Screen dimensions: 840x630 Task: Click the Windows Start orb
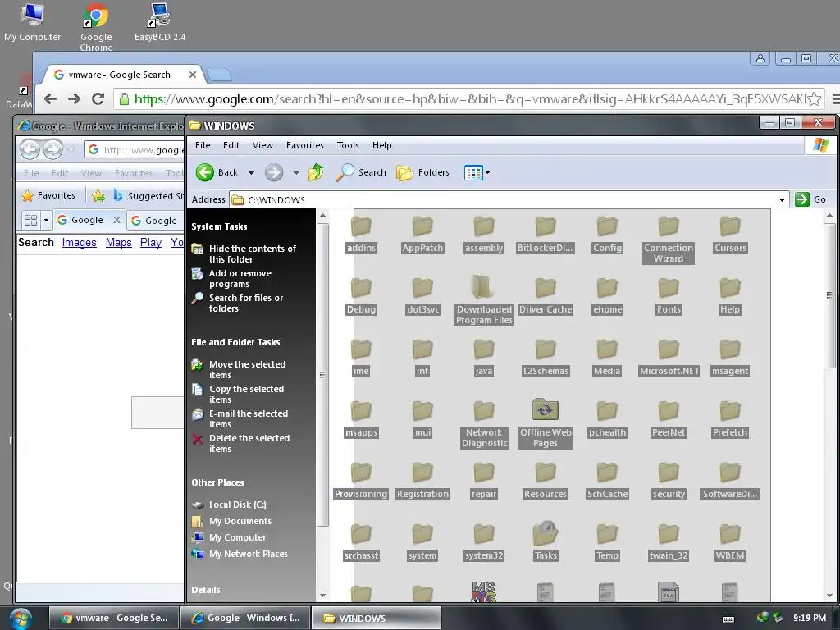21,619
